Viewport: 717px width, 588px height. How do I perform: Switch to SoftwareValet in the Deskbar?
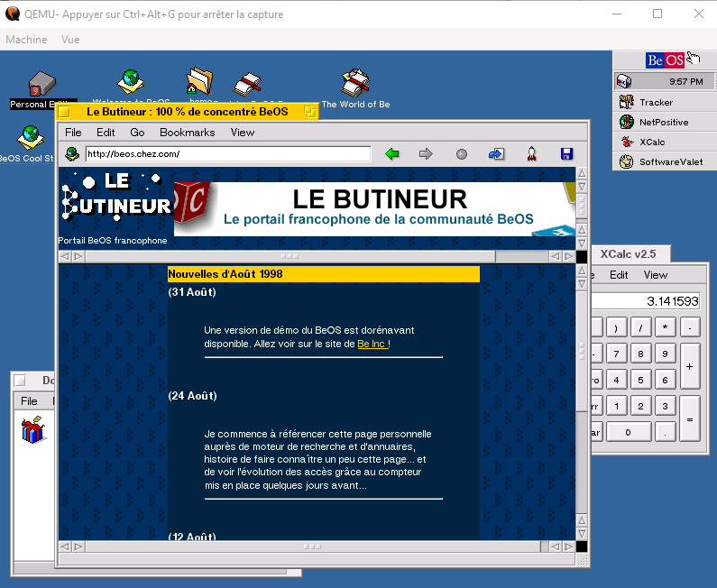[665, 161]
